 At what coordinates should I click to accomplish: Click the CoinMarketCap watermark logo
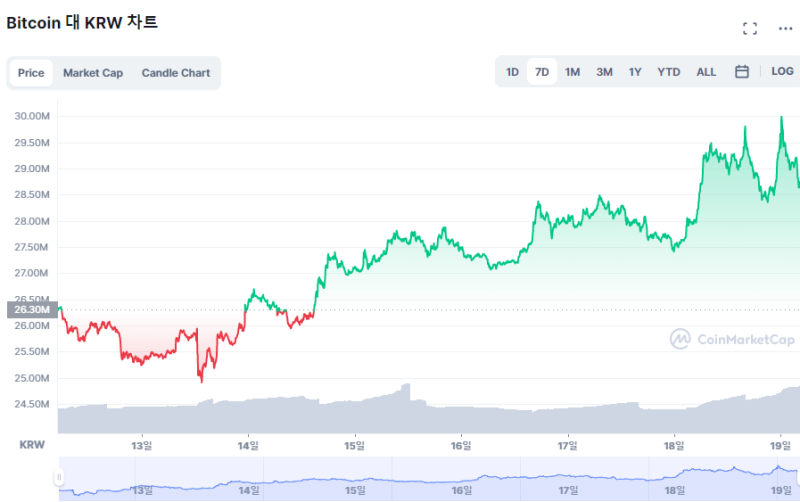pos(732,339)
